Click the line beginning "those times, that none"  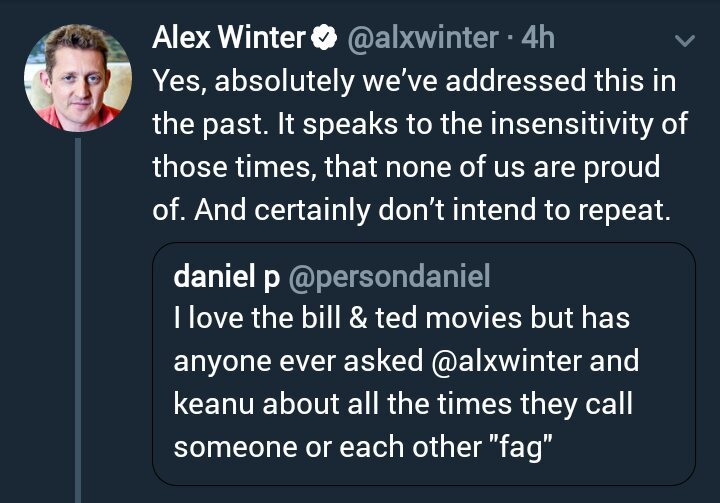point(405,167)
